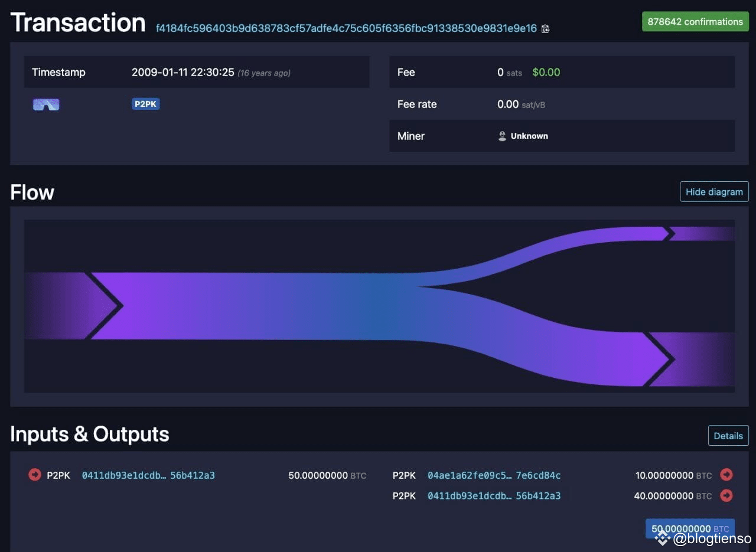Click the person icon beside Unknown miner

coord(501,136)
